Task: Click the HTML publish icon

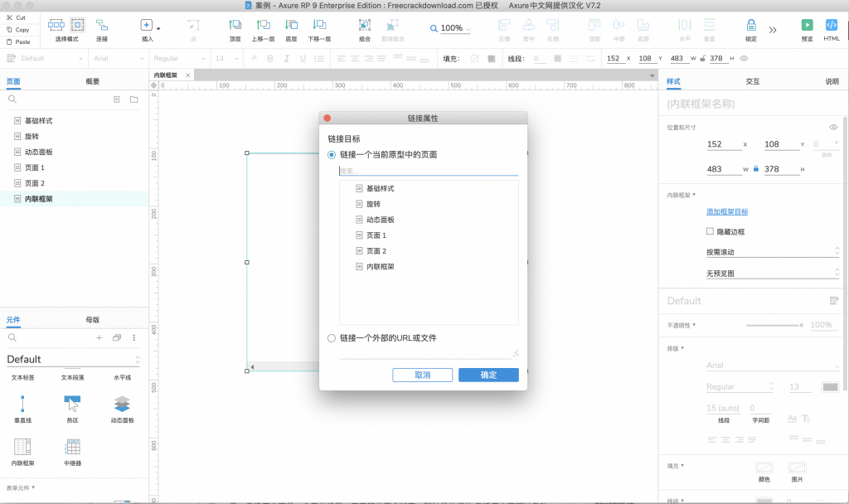Action: pyautogui.click(x=832, y=26)
